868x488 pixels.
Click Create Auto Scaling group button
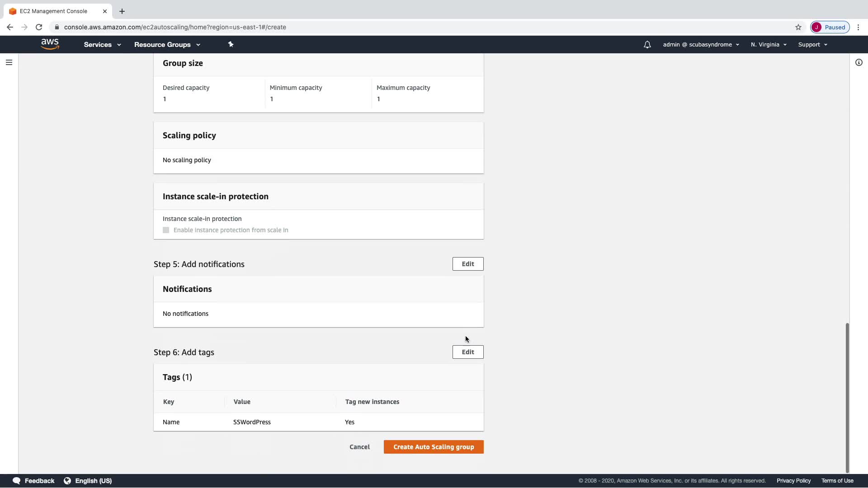coord(433,447)
